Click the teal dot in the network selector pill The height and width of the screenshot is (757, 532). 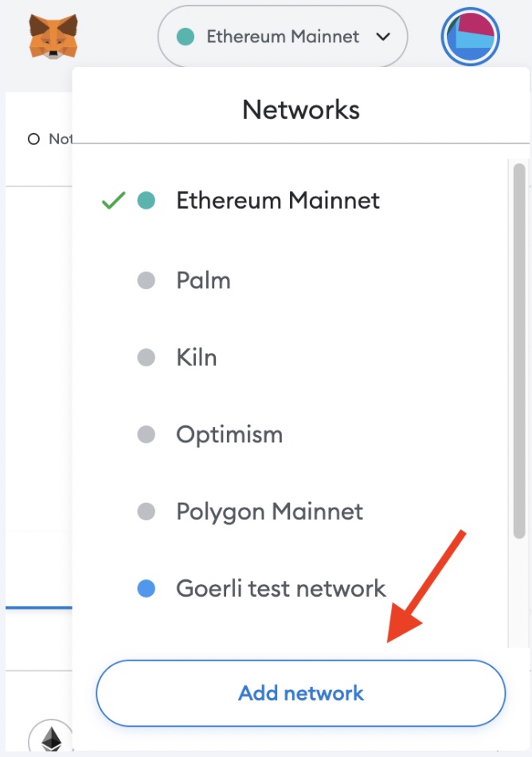click(x=186, y=37)
